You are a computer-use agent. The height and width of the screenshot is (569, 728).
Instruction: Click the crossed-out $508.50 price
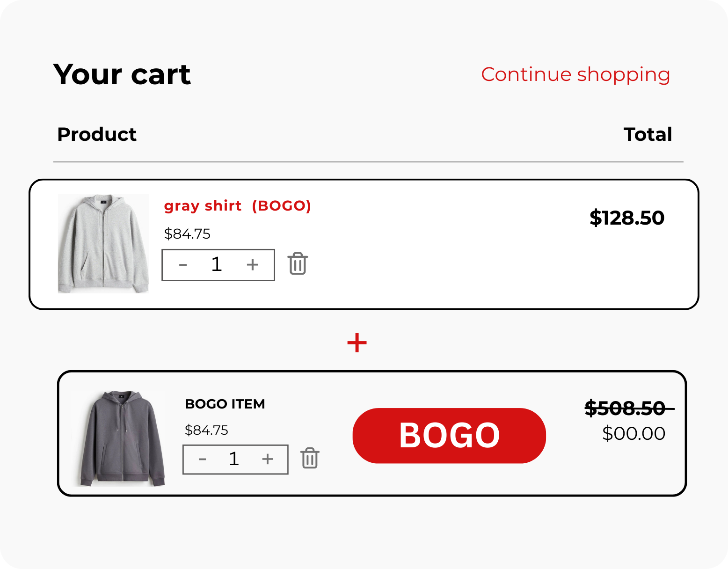point(626,409)
